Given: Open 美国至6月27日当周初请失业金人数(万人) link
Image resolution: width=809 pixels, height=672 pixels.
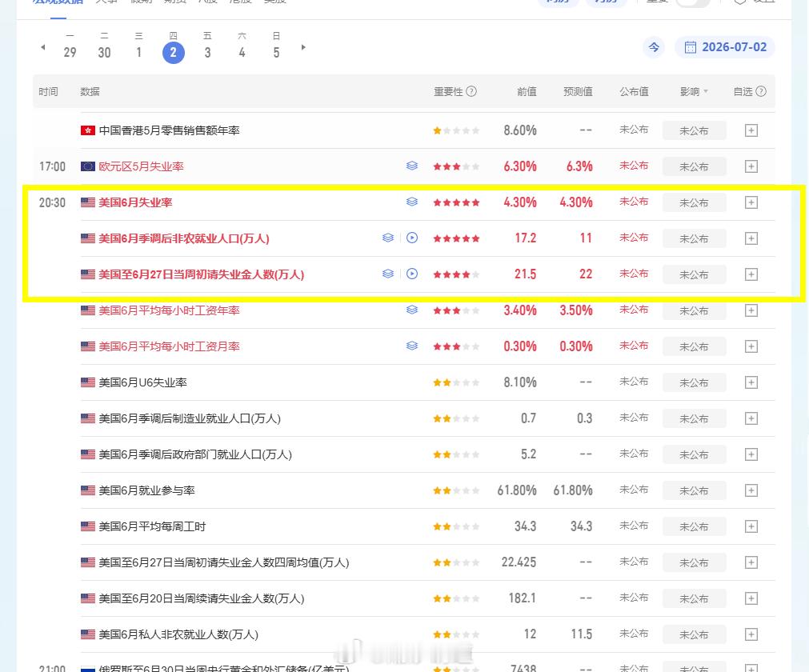Looking at the screenshot, I should [201, 274].
